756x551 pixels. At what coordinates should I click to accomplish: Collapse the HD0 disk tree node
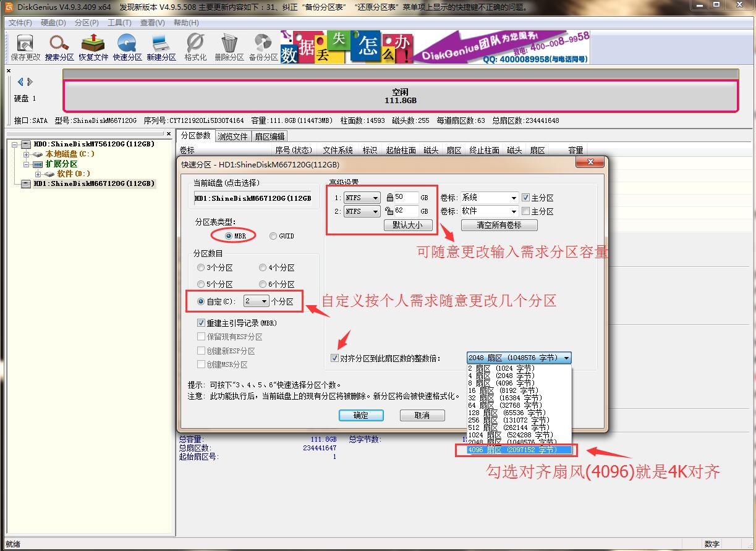[14, 145]
